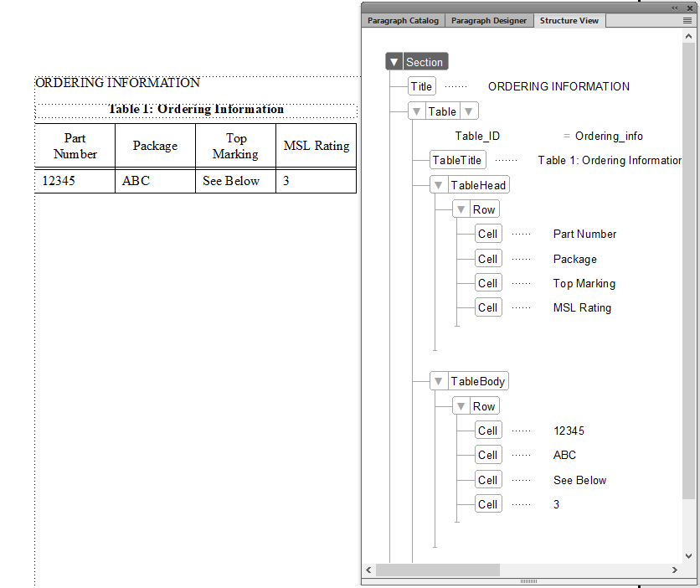
Task: Click ORDERING INFORMATION text in Structure View
Action: tap(558, 86)
